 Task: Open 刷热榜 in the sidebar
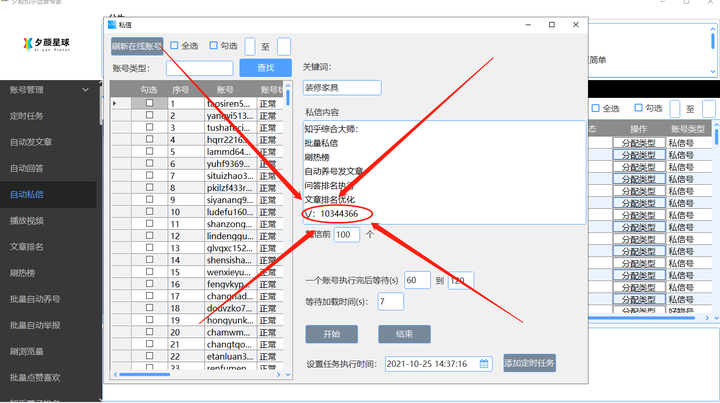click(x=22, y=273)
